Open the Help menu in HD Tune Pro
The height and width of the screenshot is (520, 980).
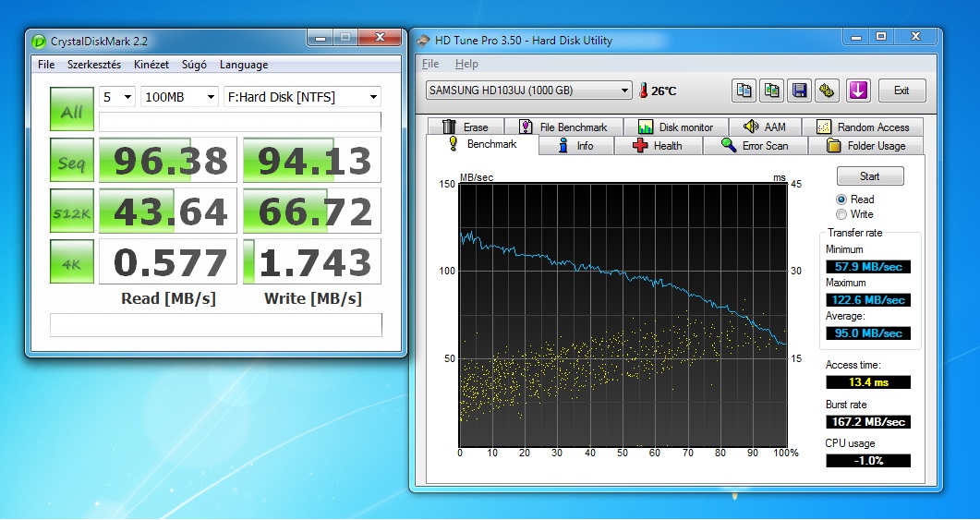pos(466,64)
